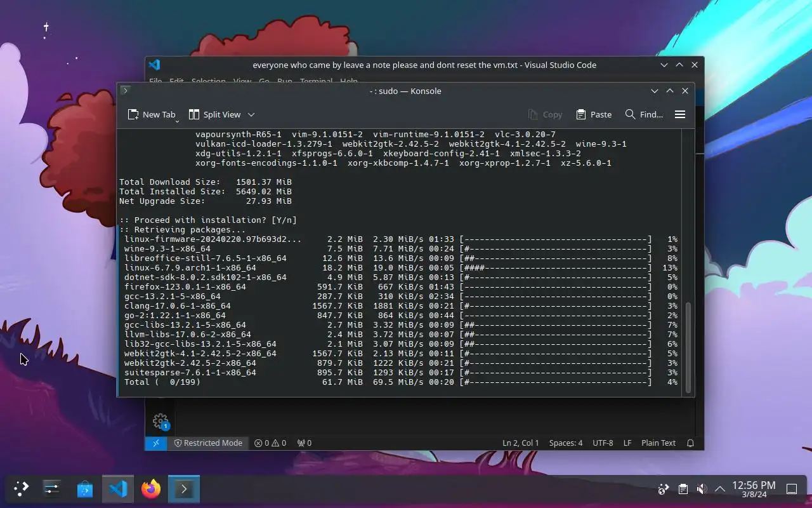Open the VS Code Manage gear icon
This screenshot has width=812, height=508.
coord(160,421)
